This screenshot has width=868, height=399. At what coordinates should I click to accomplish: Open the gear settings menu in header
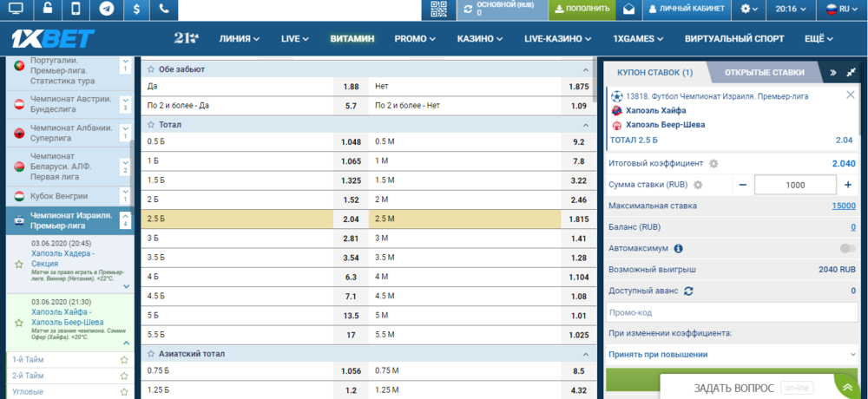point(750,9)
